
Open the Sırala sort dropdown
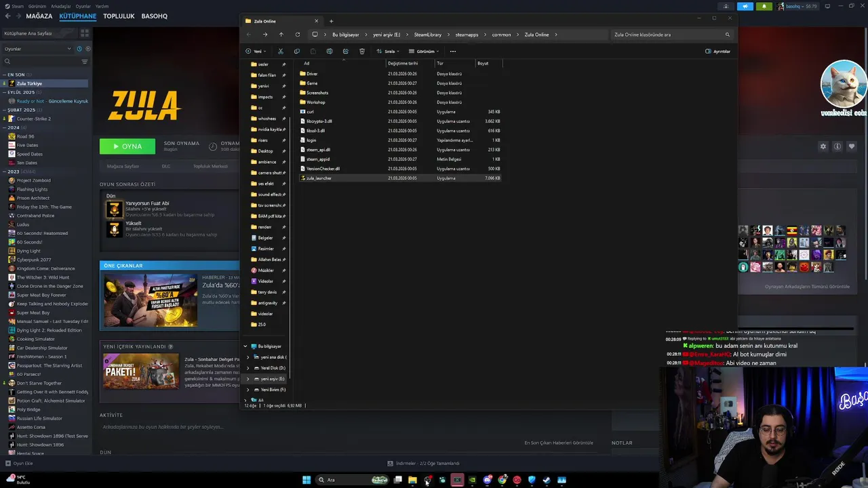coord(389,51)
